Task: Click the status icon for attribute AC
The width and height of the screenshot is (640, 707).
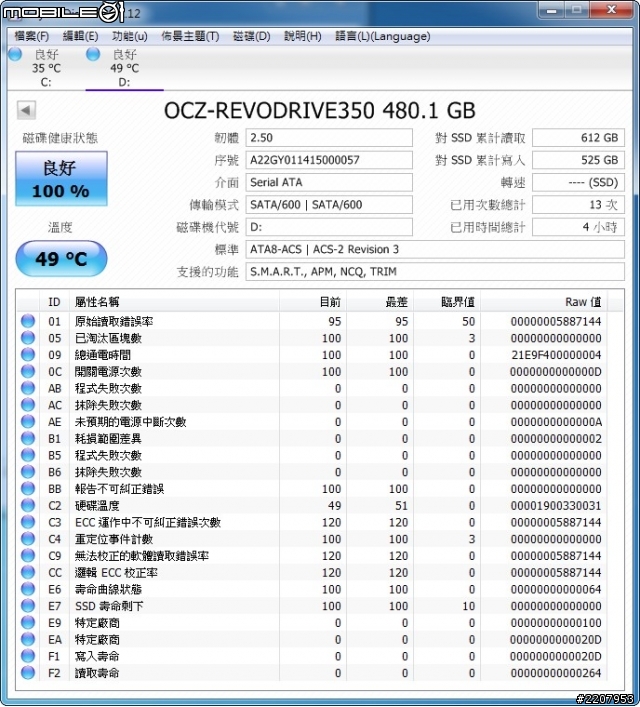Action: 28,405
